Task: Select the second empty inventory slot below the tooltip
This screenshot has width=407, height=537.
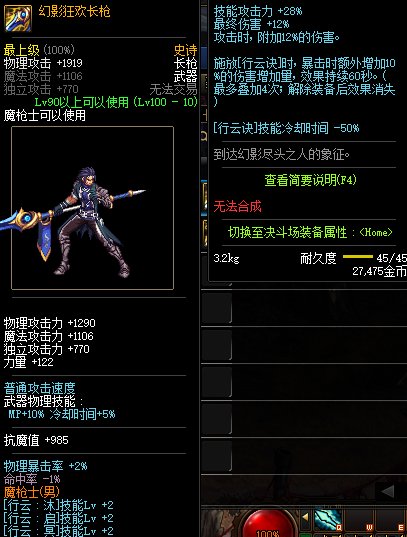Action: coord(217,345)
